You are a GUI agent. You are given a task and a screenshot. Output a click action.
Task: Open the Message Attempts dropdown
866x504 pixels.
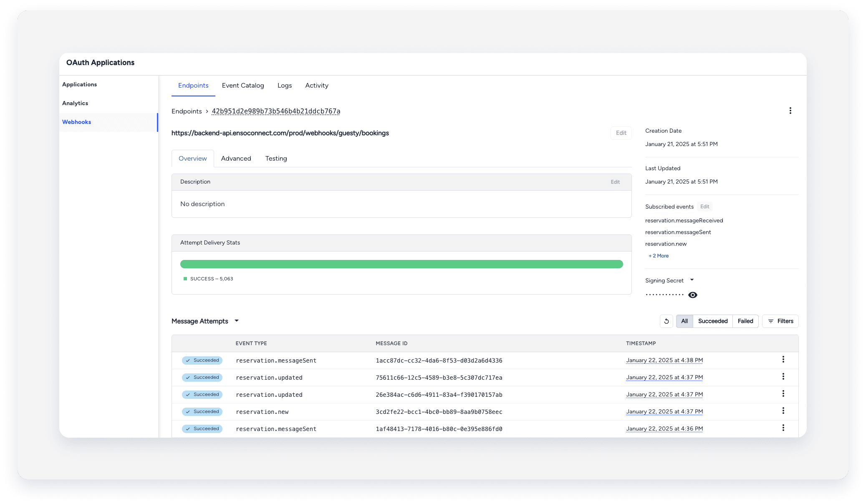(236, 321)
